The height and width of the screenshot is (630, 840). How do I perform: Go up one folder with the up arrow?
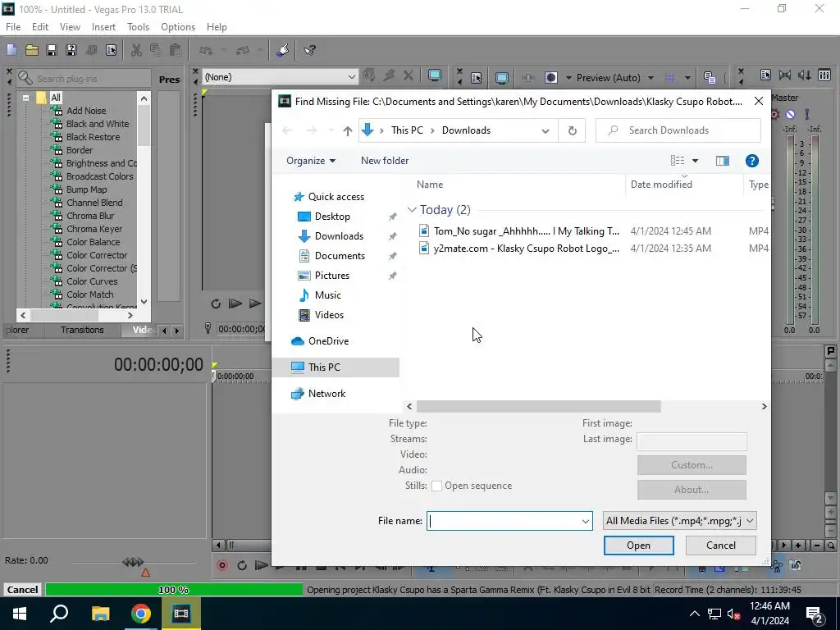point(348,130)
